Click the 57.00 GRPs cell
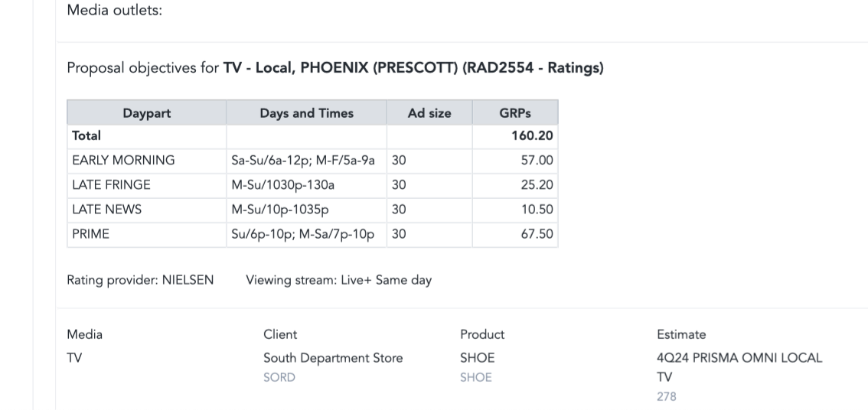Image resolution: width=868 pixels, height=410 pixels. click(x=515, y=161)
